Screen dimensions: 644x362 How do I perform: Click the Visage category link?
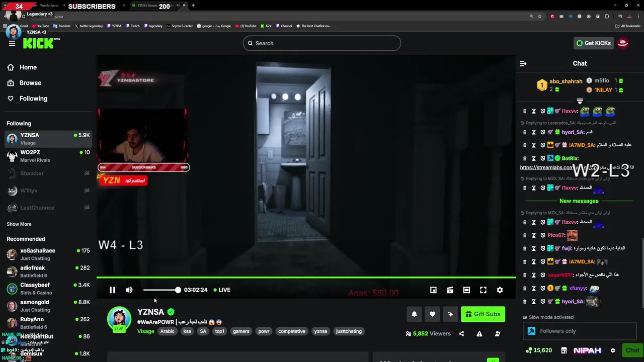(146, 331)
